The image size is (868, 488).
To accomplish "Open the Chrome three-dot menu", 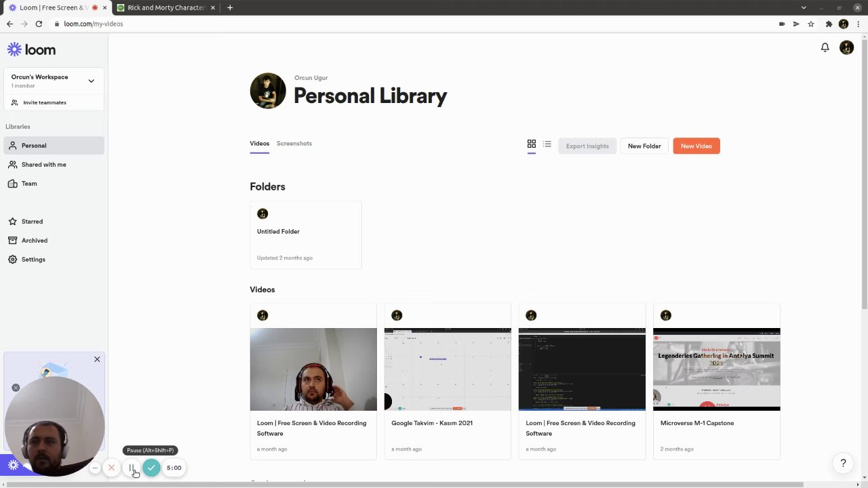I will pyautogui.click(x=858, y=24).
